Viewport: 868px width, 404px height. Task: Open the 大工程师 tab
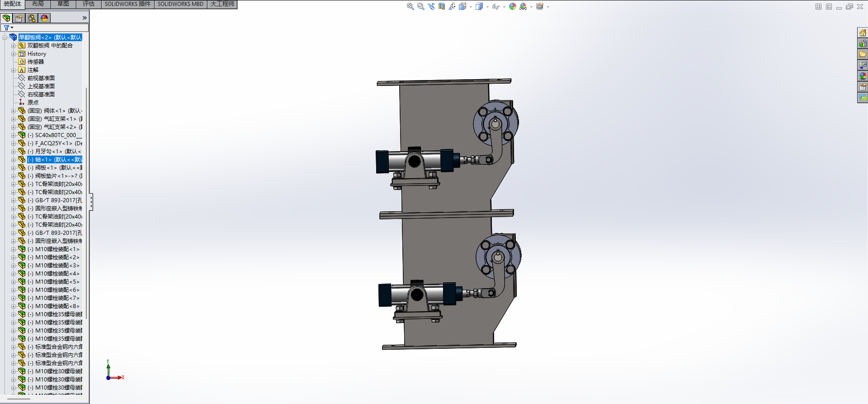222,4
